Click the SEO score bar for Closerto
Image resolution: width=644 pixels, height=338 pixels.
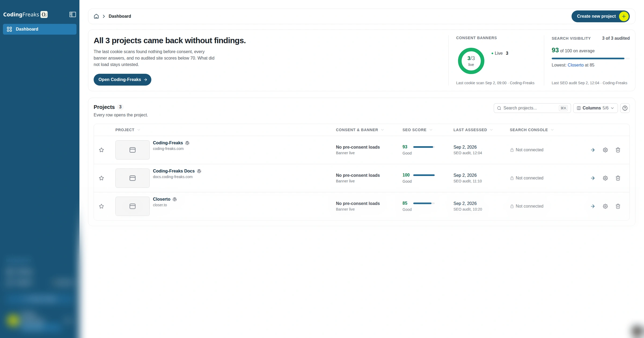tap(424, 203)
